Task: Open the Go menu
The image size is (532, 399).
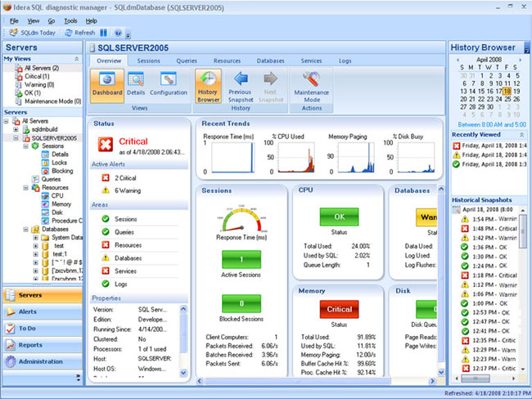Action: 52,21
